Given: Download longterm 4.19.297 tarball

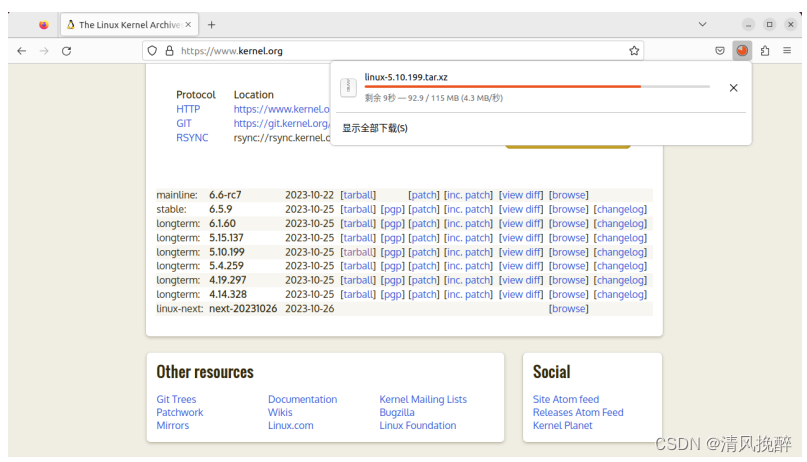Looking at the screenshot, I should coord(358,280).
